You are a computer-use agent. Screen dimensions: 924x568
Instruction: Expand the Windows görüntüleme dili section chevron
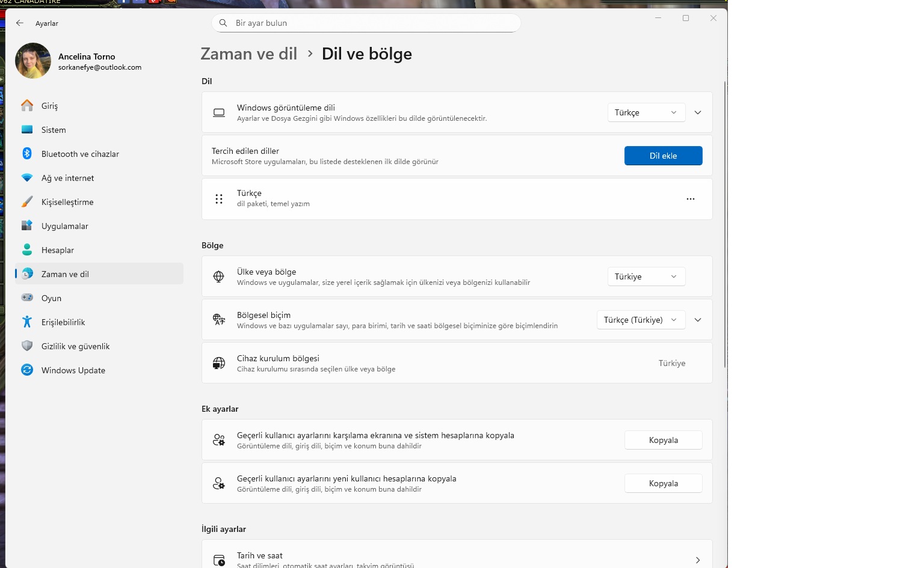[x=698, y=112]
